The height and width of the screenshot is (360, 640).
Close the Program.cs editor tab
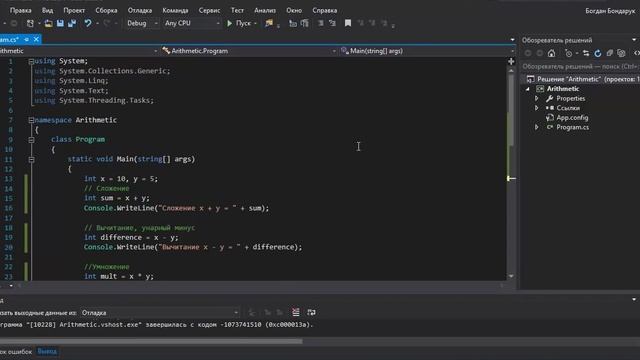[x=36, y=39]
